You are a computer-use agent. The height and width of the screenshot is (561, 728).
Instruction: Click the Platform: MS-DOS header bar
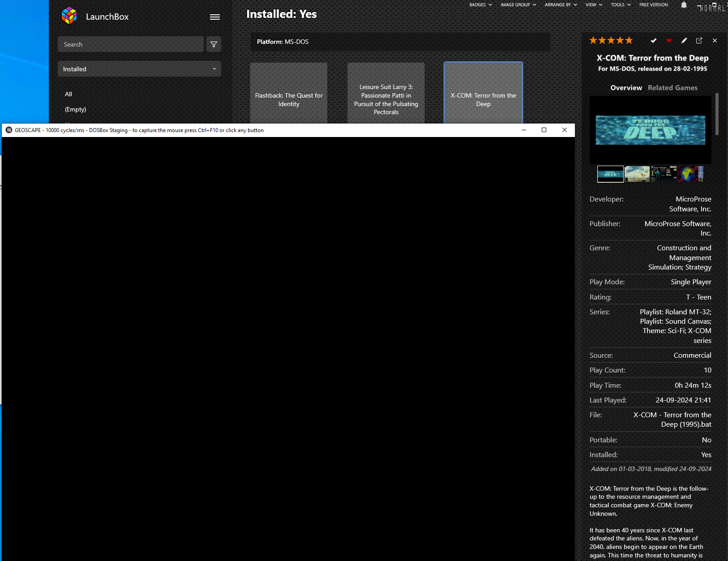[400, 42]
